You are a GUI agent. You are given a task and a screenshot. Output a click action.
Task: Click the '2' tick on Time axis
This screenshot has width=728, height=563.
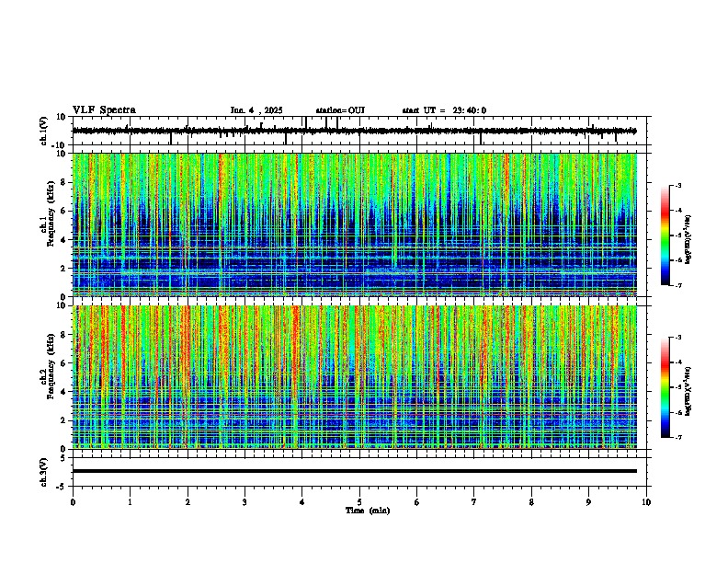pos(188,502)
